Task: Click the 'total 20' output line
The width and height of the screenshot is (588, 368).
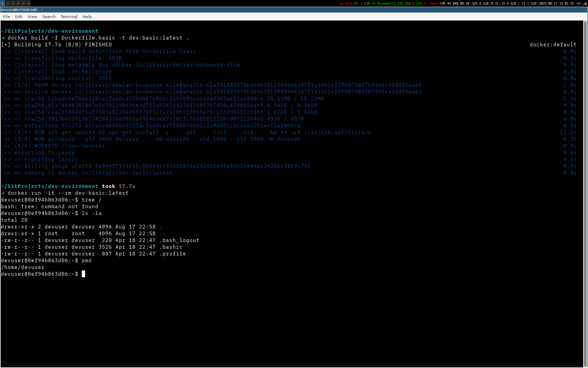Action: (x=14, y=220)
